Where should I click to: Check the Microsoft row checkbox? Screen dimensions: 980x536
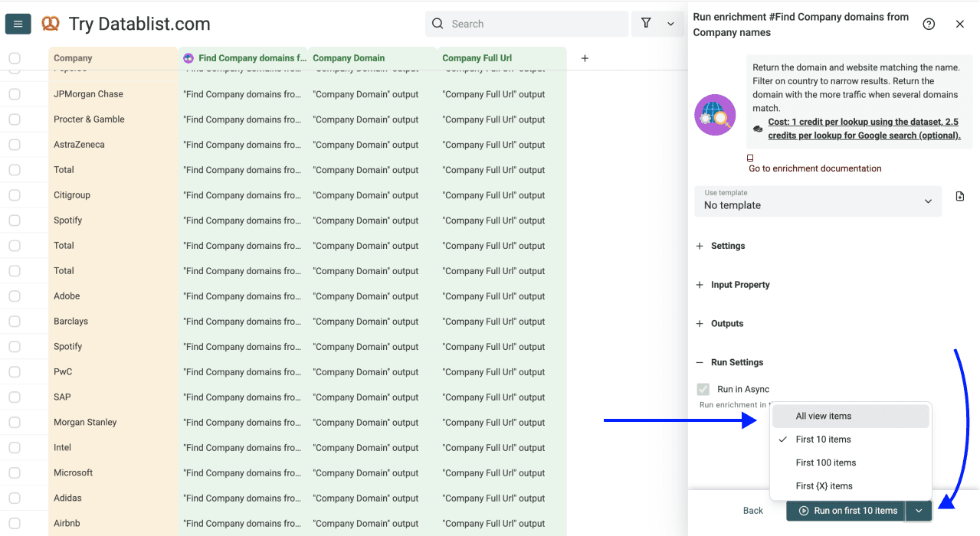[14, 472]
